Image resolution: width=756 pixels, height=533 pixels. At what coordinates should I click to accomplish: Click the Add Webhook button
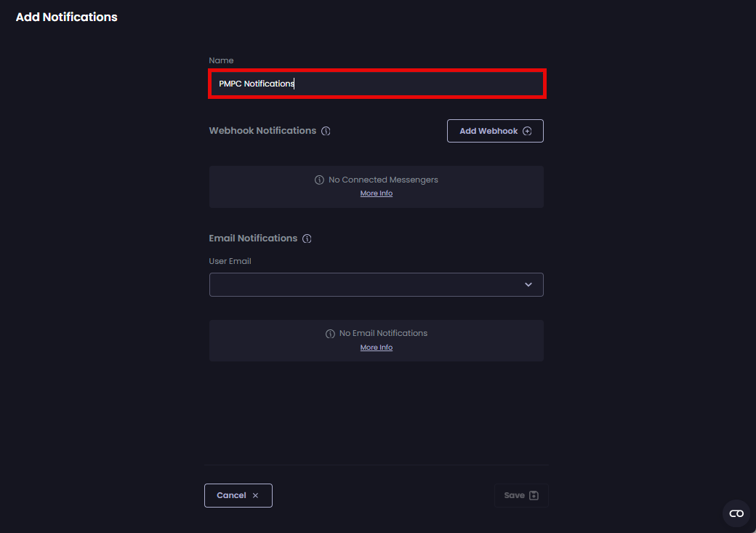tap(495, 131)
